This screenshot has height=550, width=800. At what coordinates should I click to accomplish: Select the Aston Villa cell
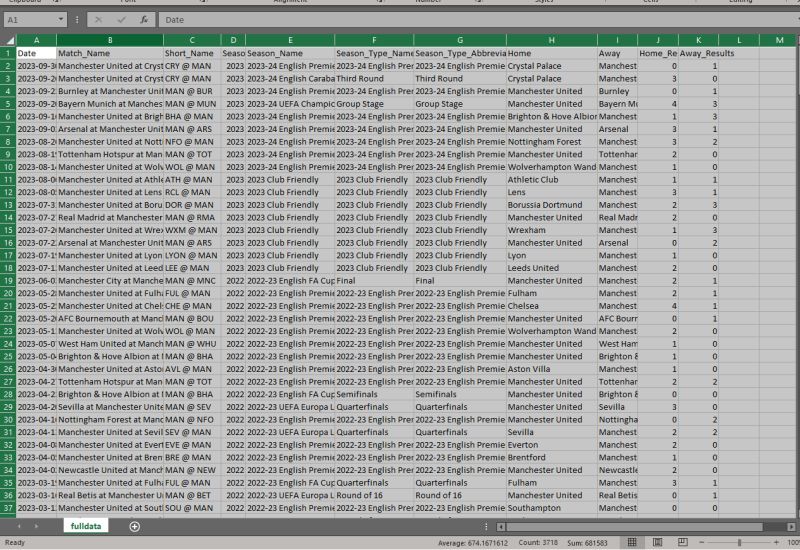(552, 369)
